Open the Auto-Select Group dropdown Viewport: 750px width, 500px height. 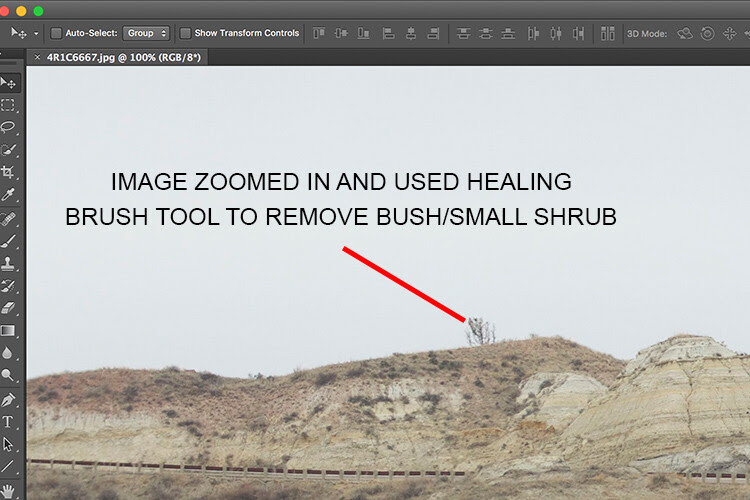[146, 33]
